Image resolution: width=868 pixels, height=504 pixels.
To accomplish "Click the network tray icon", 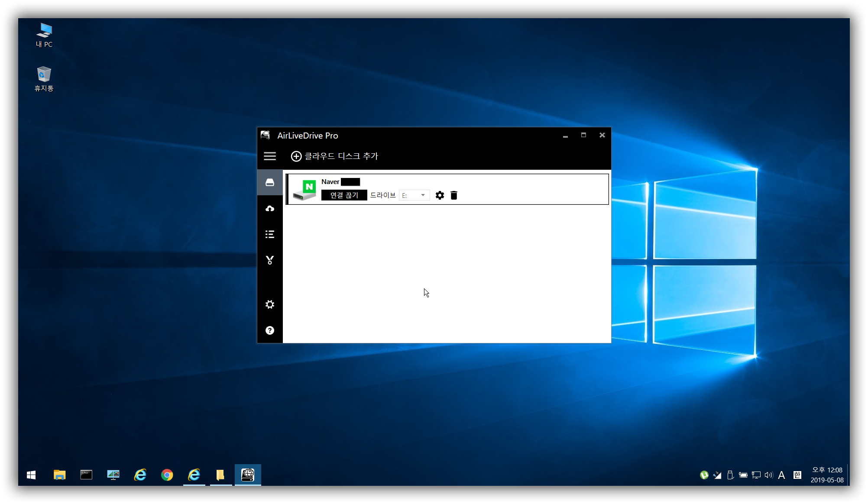I will click(x=756, y=475).
